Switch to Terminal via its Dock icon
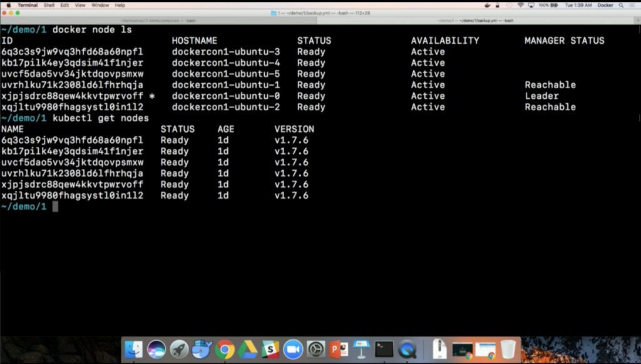The image size is (641, 364). (x=384, y=349)
